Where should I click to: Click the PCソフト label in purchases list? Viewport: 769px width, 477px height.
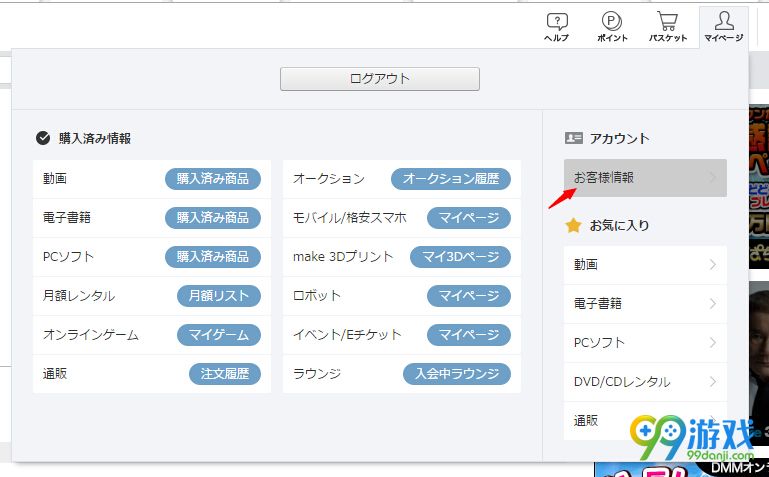click(x=68, y=257)
